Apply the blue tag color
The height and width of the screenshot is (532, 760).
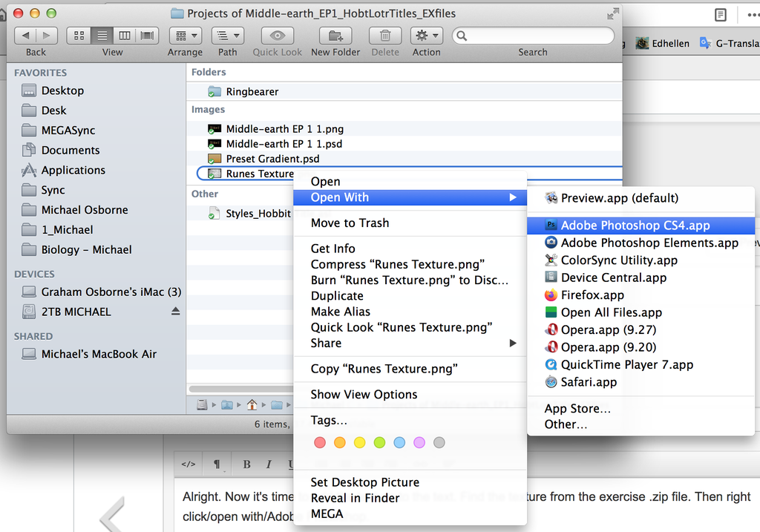pyautogui.click(x=399, y=442)
